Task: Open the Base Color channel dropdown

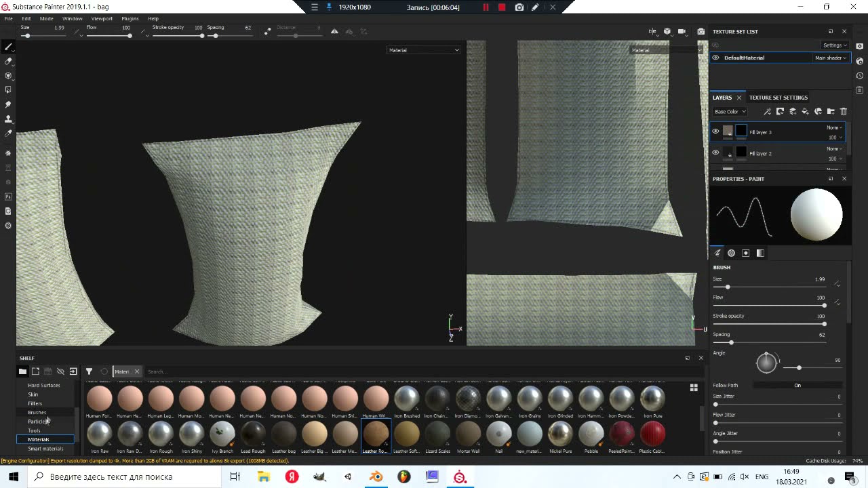Action: 730,111
